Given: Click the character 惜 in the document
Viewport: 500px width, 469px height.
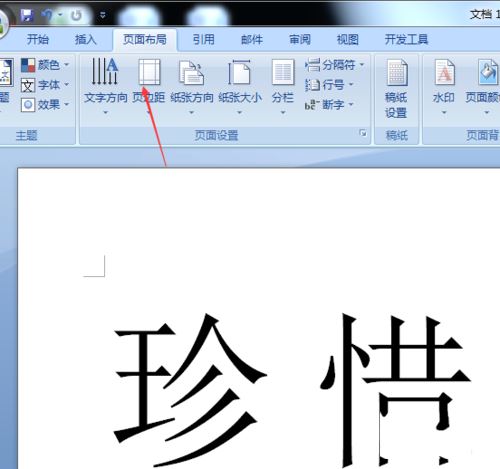Looking at the screenshot, I should click(396, 391).
